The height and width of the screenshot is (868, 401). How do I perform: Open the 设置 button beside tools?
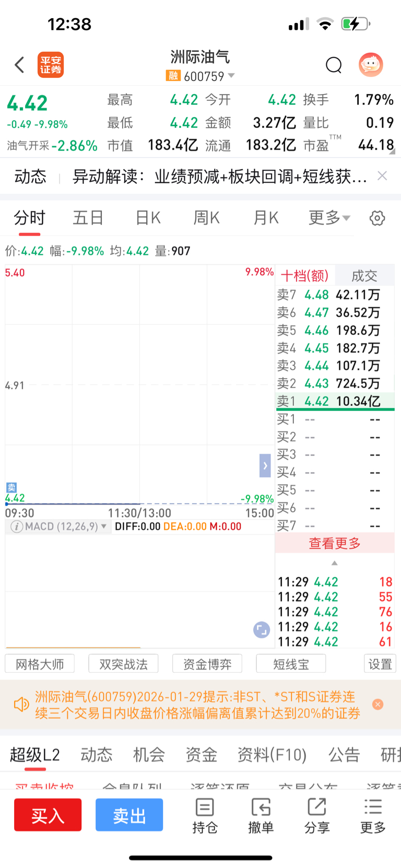[x=380, y=664]
